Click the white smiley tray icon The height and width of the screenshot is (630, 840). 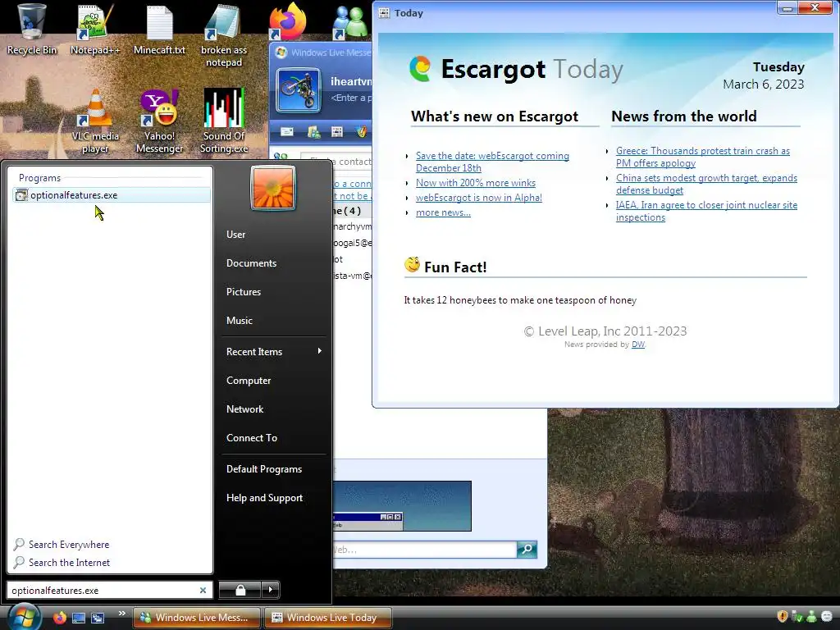[827, 617]
